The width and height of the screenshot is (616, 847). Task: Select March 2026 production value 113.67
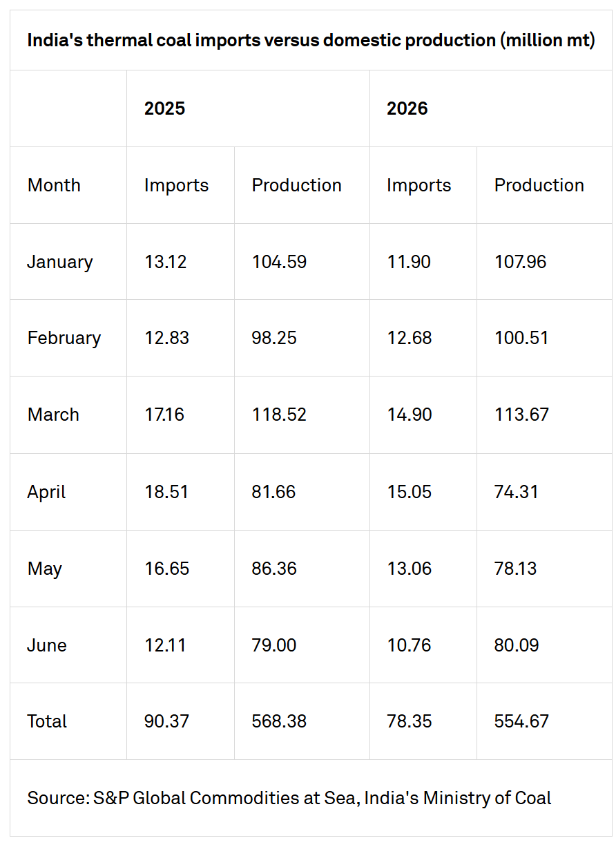(521, 415)
